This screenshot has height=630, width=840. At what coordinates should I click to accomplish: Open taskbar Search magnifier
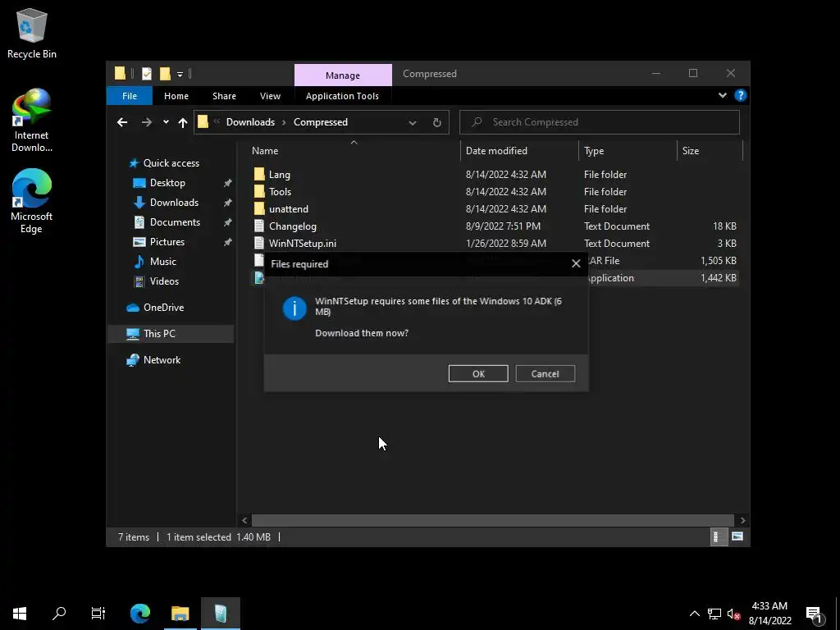pyautogui.click(x=59, y=614)
